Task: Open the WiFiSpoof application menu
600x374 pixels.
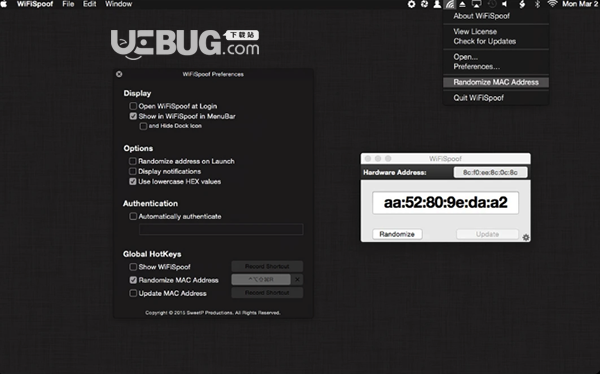Action: point(35,4)
